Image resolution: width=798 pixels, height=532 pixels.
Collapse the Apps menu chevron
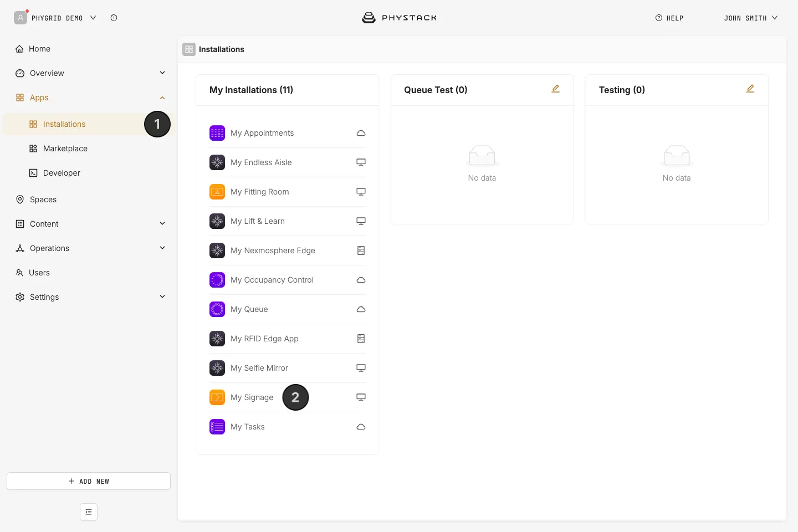pos(162,98)
